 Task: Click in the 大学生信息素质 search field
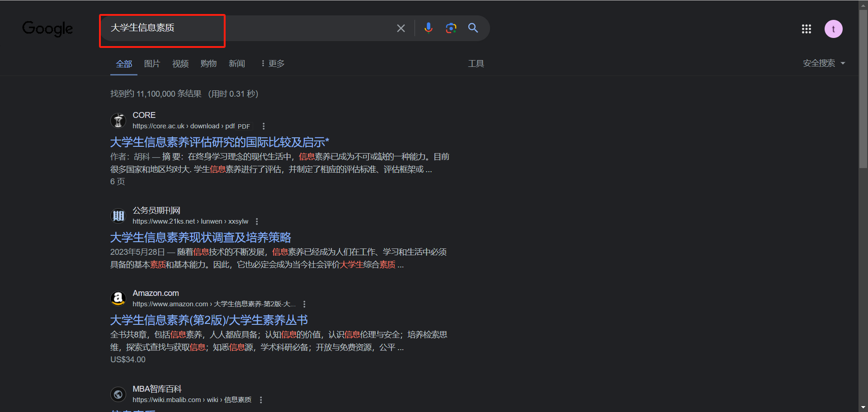click(246, 28)
